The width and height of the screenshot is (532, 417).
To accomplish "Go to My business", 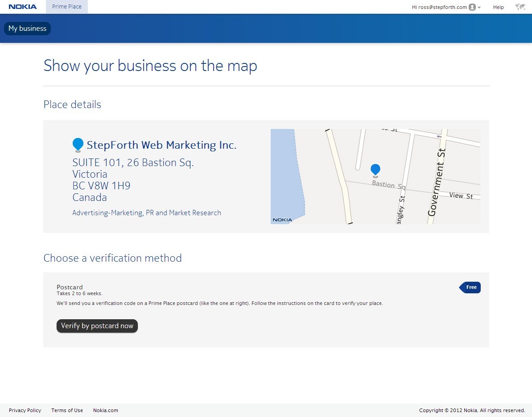I will click(x=27, y=29).
